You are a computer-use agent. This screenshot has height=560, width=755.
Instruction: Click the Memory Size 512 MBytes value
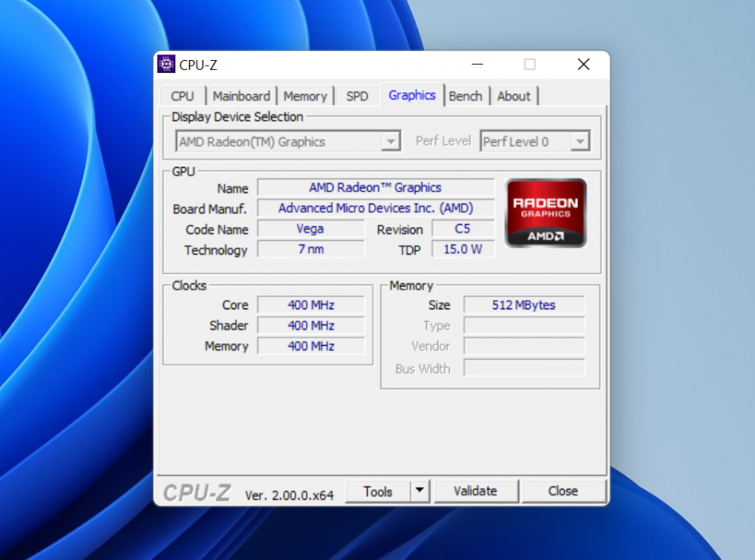coord(524,305)
